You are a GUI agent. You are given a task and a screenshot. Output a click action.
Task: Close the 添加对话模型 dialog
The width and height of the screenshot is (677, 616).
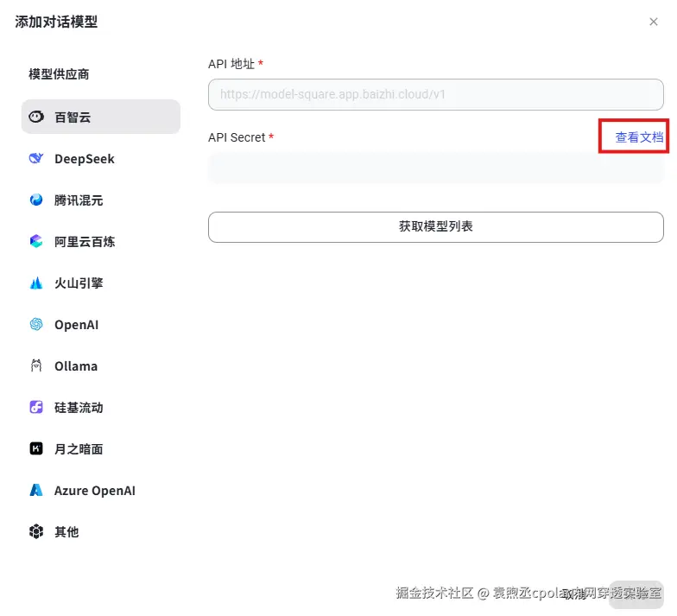653,22
